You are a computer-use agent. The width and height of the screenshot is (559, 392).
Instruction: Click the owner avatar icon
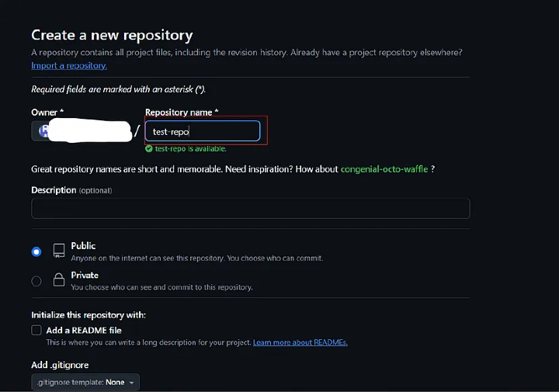click(43, 130)
